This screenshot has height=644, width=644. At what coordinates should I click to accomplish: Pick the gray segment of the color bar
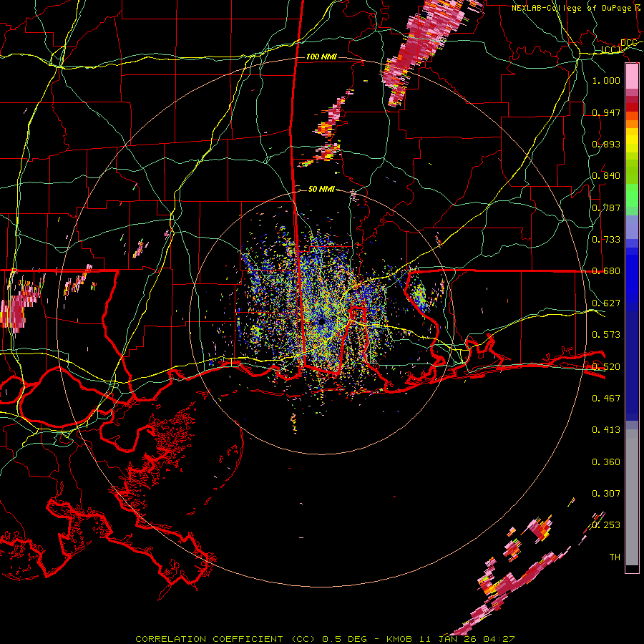point(632,497)
